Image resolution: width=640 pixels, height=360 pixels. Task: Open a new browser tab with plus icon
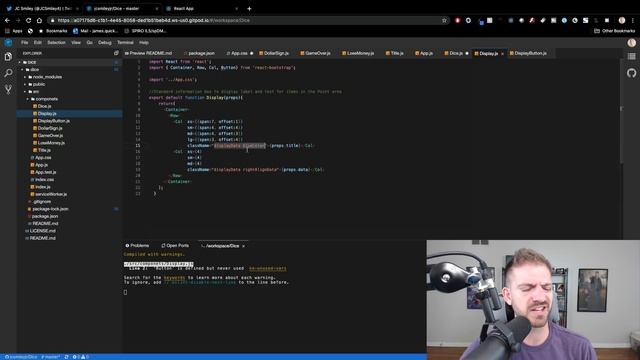(x=249, y=9)
